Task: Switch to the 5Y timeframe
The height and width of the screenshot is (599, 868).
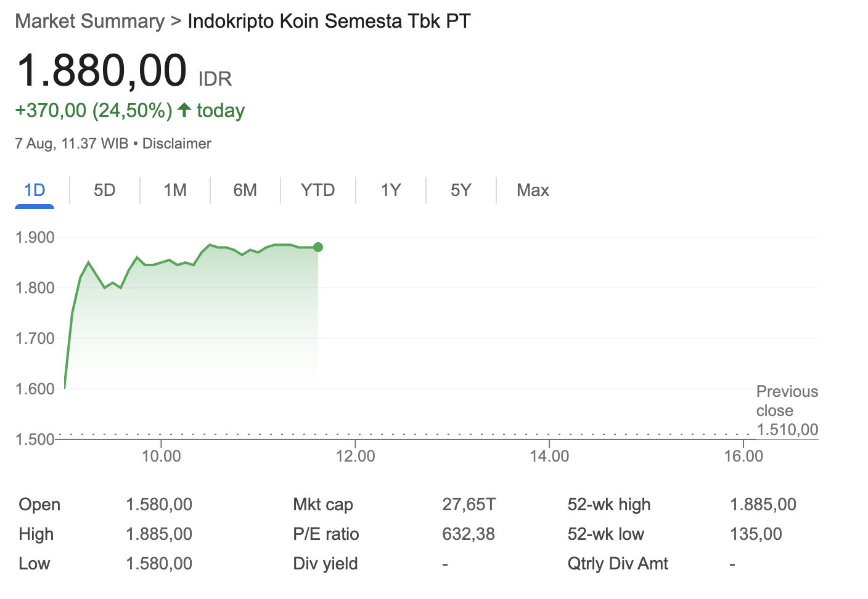Action: tap(461, 190)
